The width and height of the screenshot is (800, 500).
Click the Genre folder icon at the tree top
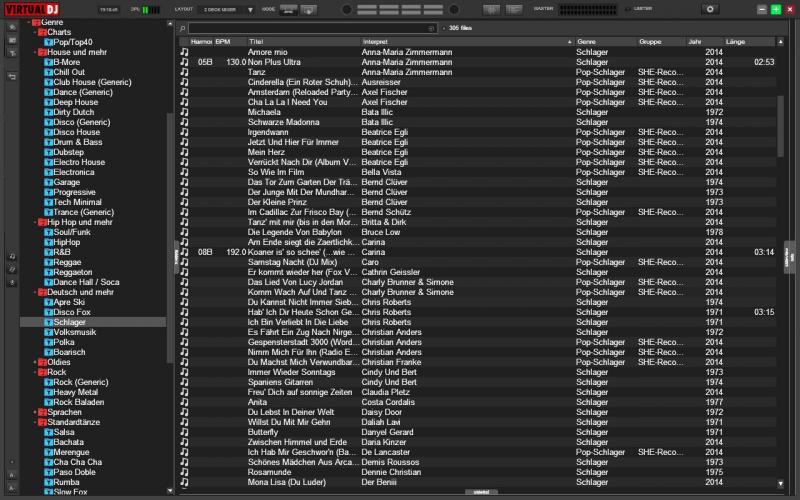(36, 22)
